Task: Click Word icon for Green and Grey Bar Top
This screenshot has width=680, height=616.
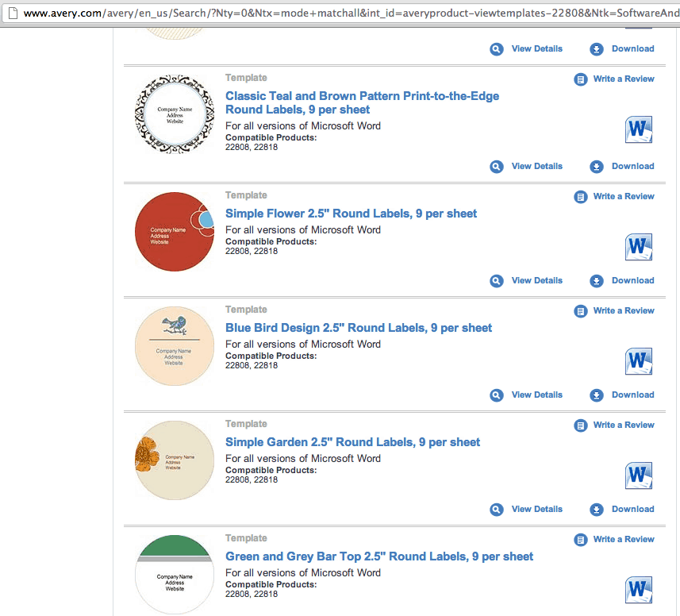Action: click(x=639, y=590)
